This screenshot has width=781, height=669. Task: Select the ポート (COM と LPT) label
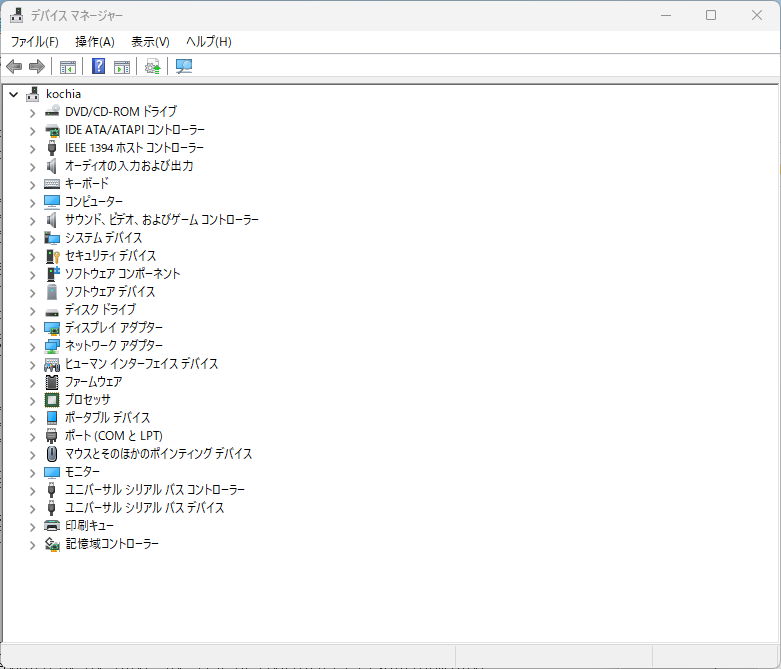click(x=114, y=436)
